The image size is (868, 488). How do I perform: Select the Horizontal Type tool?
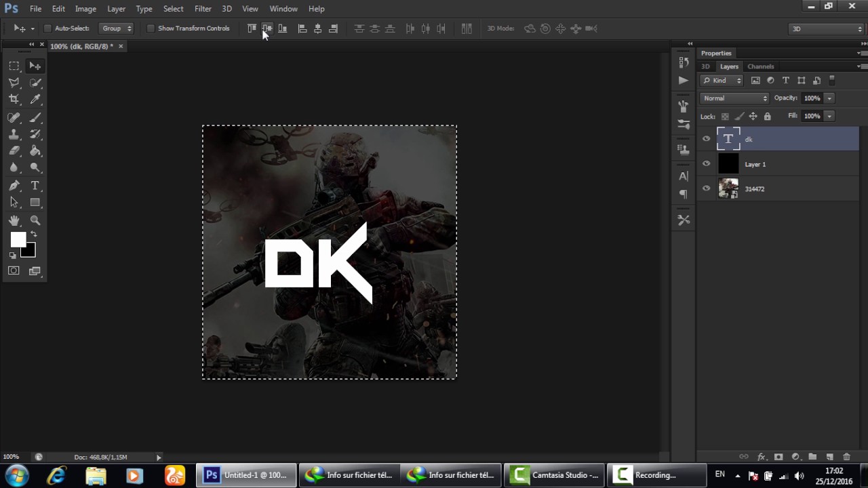[x=35, y=185]
